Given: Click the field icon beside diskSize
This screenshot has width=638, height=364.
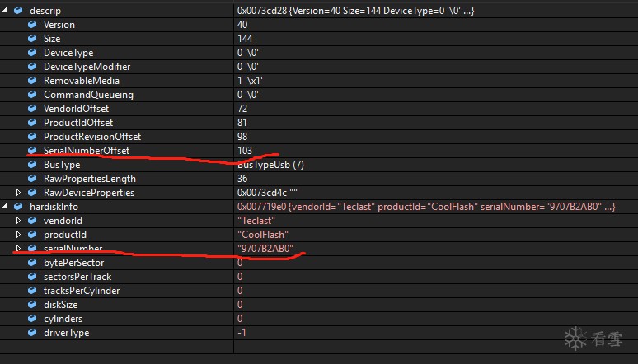Looking at the screenshot, I should [32, 304].
